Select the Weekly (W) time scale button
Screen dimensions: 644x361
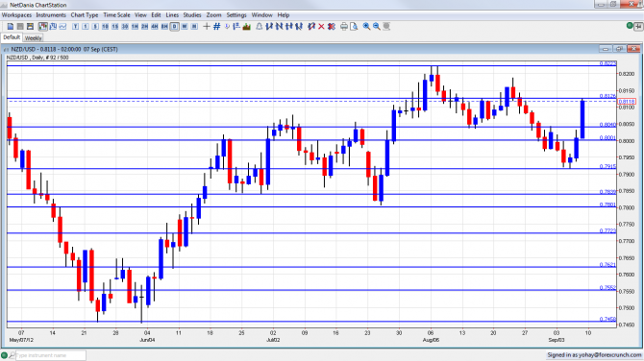coord(185,26)
